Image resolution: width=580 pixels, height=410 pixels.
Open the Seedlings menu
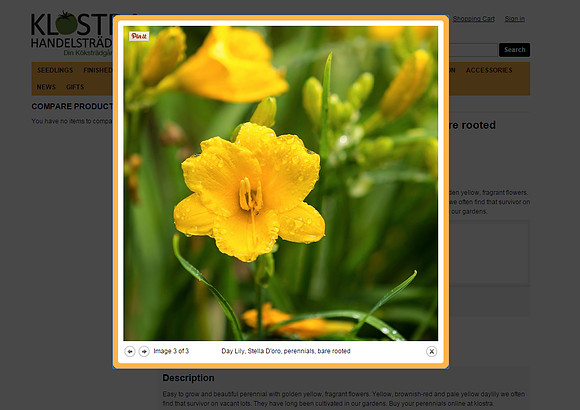click(55, 70)
